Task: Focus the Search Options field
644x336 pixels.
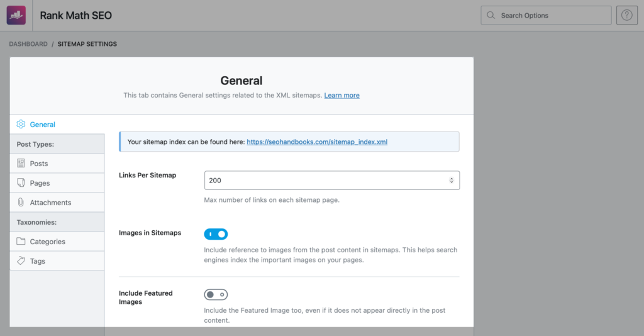Action: click(x=546, y=15)
